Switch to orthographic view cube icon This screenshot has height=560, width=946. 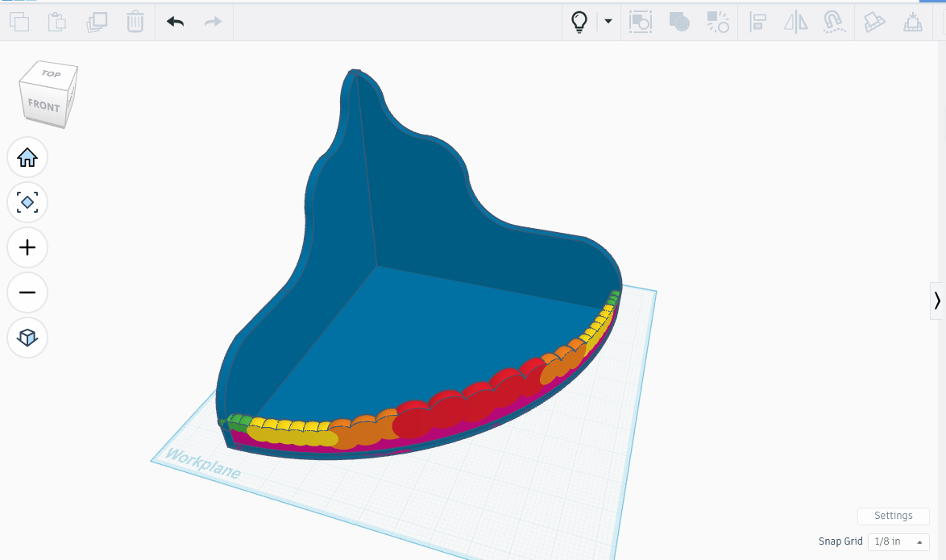pos(27,338)
